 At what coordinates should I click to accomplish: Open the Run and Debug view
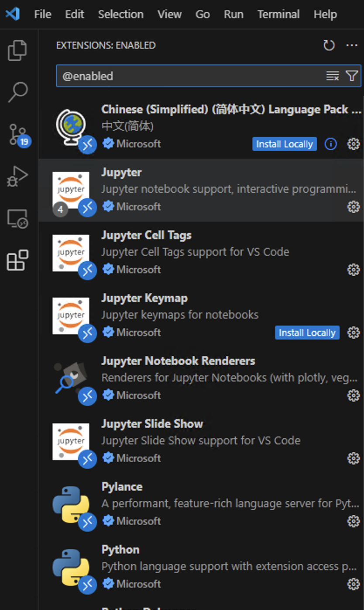(18, 177)
